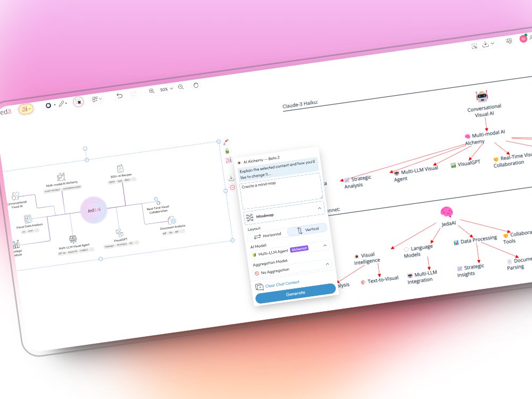This screenshot has width=532, height=399.
Task: Click Multi-modal AI Alchemy tree node
Action: coord(485,137)
